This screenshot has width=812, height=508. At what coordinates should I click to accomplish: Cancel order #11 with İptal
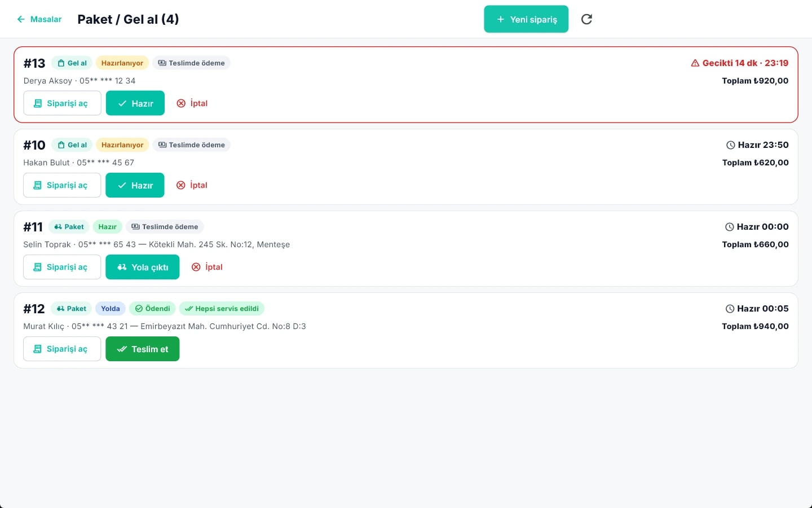[x=207, y=267]
